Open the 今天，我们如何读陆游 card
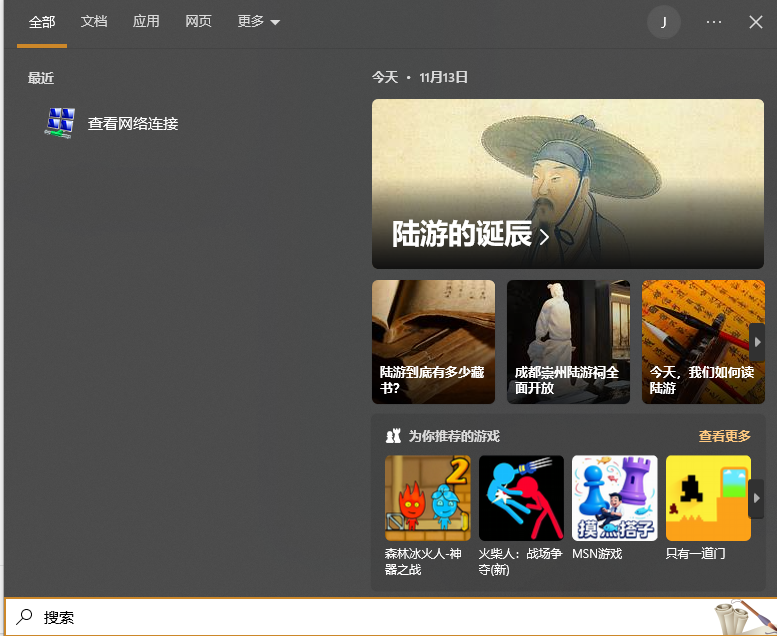 703,342
